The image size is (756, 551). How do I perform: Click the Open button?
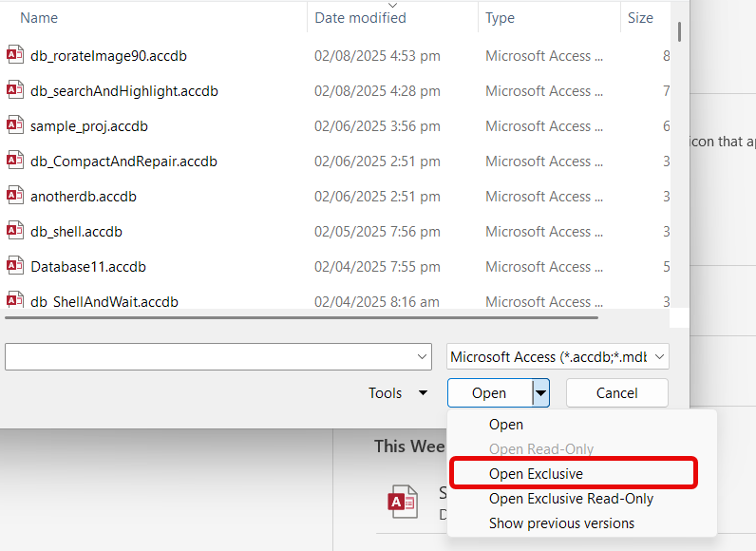[x=489, y=393]
